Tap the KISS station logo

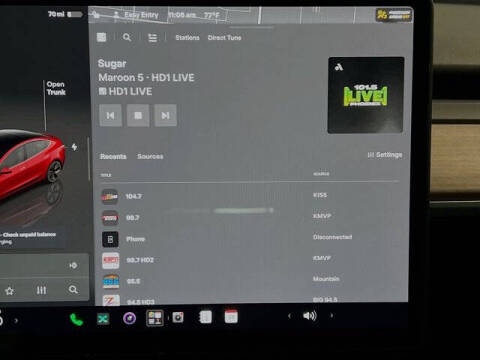(x=110, y=197)
